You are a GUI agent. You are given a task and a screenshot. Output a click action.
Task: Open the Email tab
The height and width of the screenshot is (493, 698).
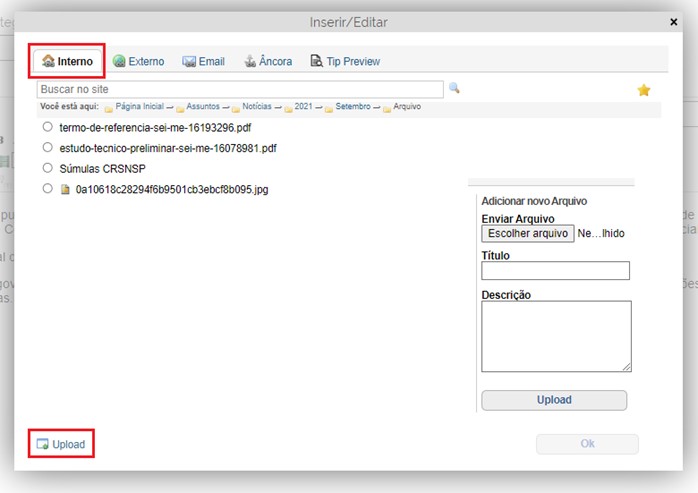tap(203, 61)
